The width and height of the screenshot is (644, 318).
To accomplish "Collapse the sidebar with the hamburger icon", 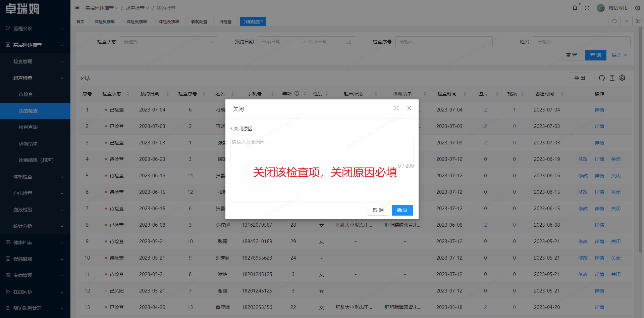I will [x=77, y=8].
